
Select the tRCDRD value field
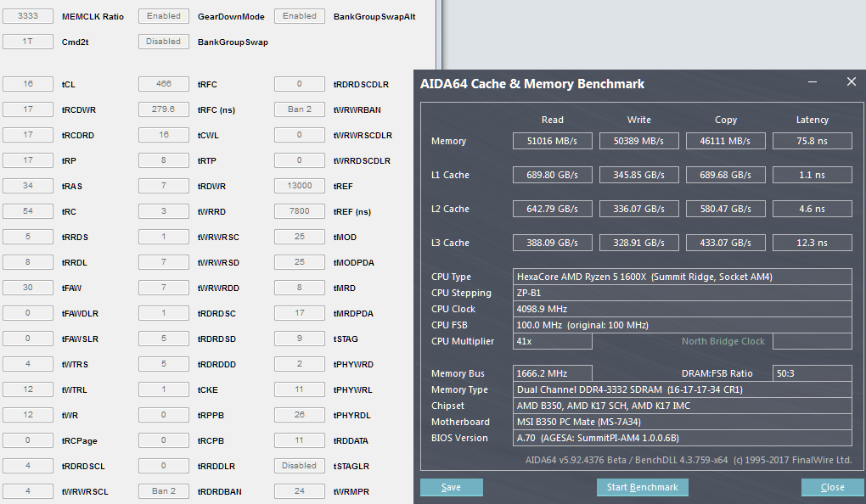(x=28, y=135)
